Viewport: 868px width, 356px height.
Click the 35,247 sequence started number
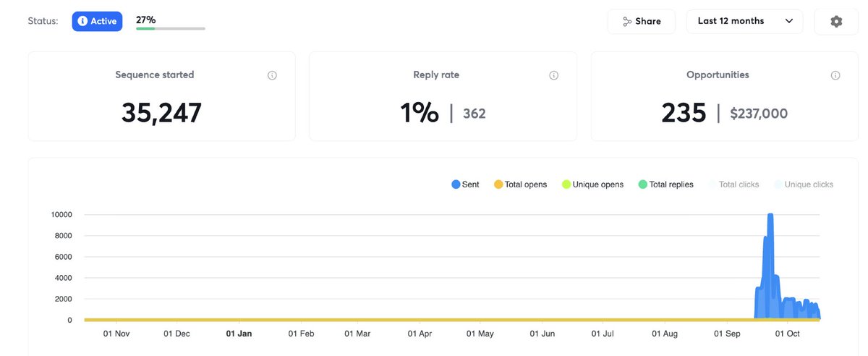(161, 113)
